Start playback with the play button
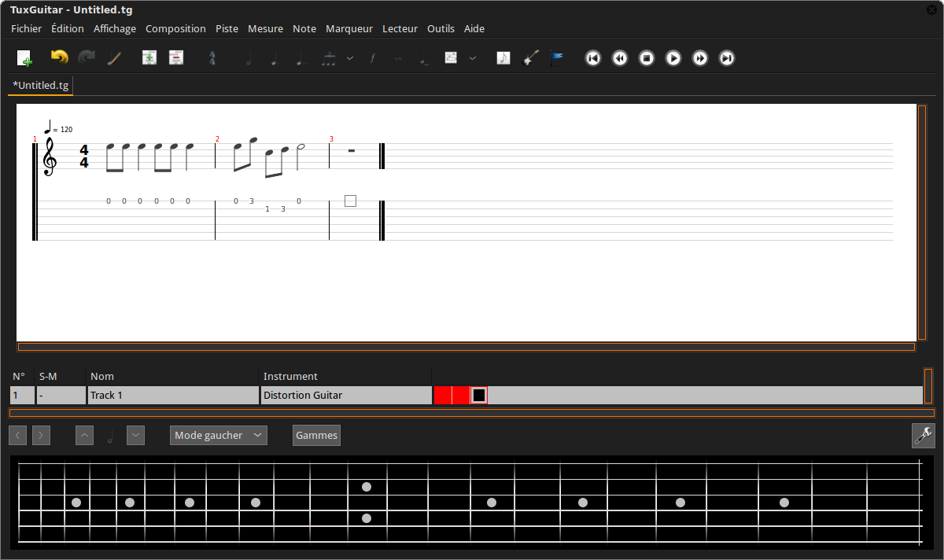The width and height of the screenshot is (944, 560). pyautogui.click(x=673, y=58)
